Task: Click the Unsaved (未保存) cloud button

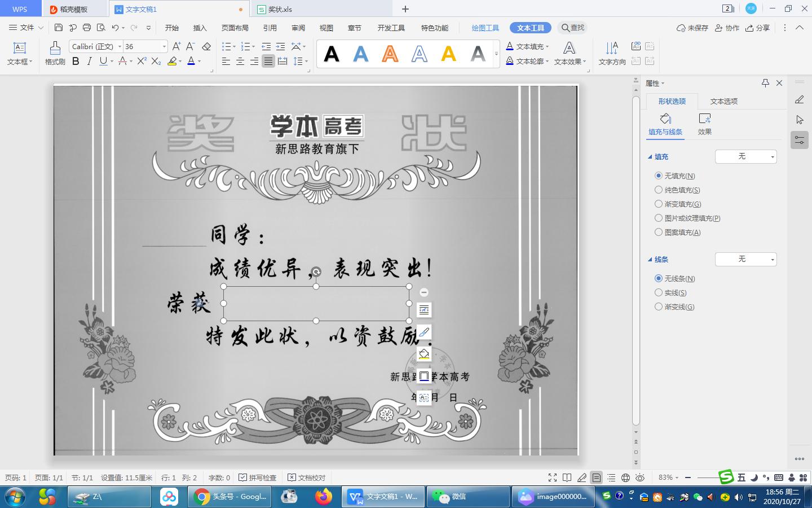Action: click(x=692, y=28)
